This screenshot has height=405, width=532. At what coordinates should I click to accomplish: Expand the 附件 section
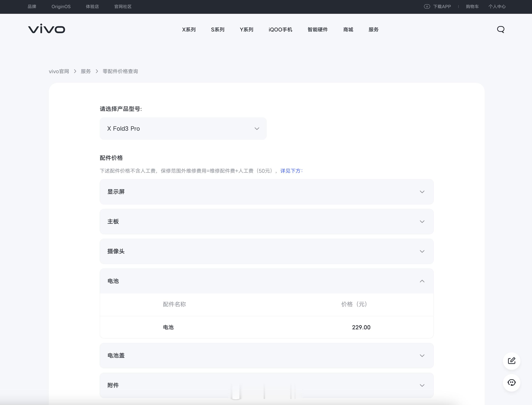point(267,385)
